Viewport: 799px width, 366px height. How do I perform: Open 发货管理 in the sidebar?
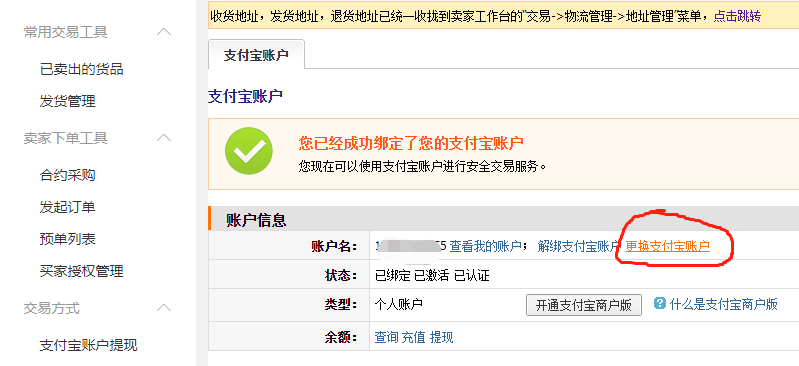(67, 101)
